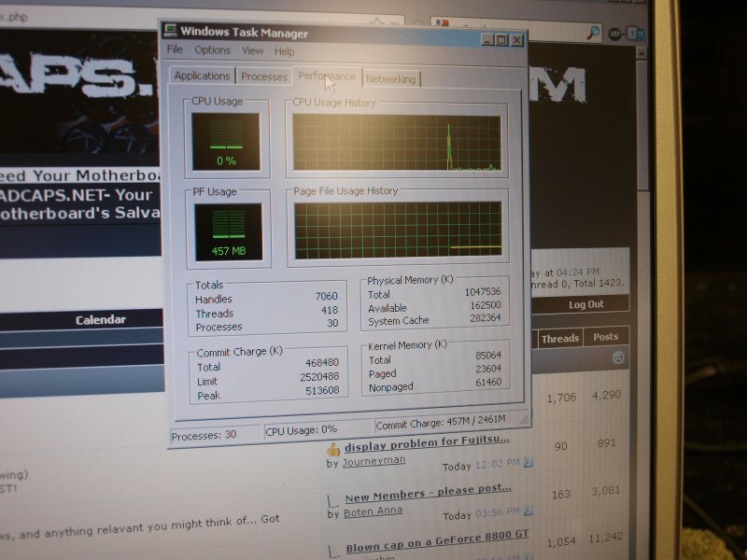Click the System Cache value 282364
Screen dimensions: 747x560
click(486, 318)
